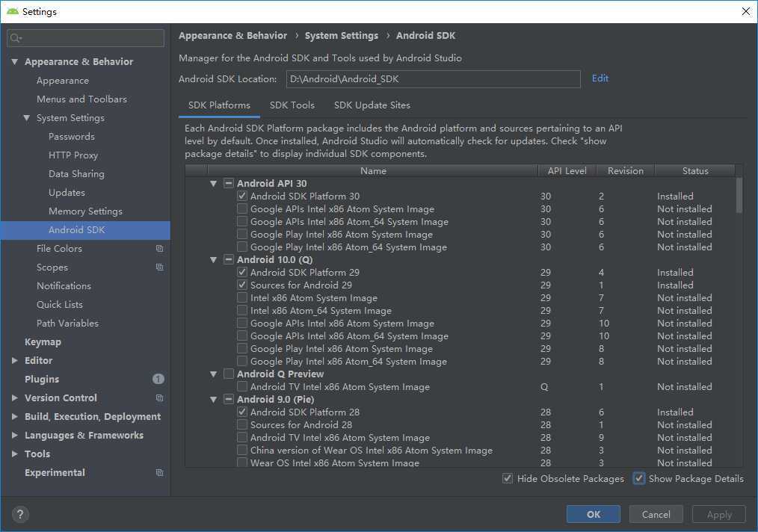The width and height of the screenshot is (758, 532).
Task: Expand Languages & Frameworks section
Action: click(x=14, y=435)
